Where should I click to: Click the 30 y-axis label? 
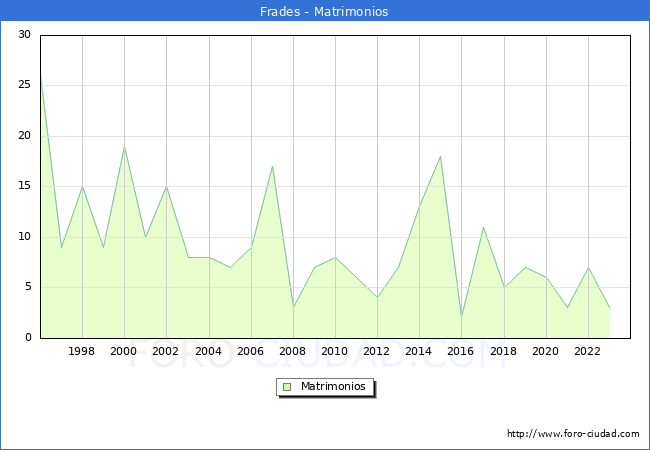click(24, 34)
